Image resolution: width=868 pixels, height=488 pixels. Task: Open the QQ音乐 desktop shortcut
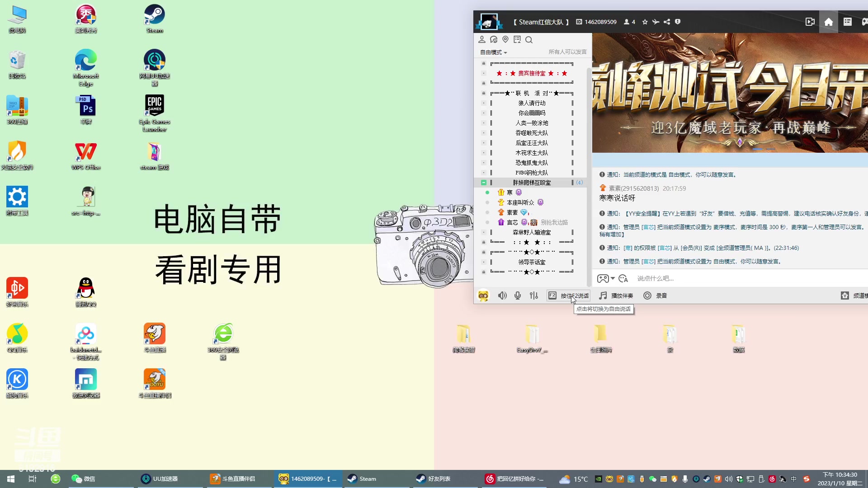(17, 338)
